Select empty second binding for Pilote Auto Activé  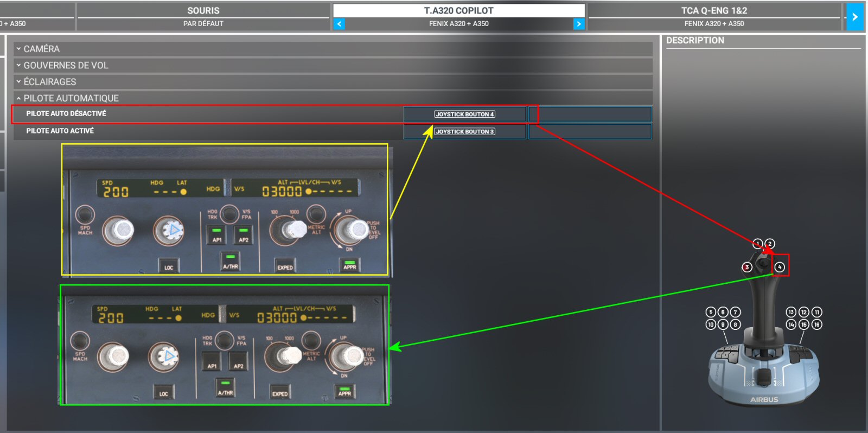(590, 131)
